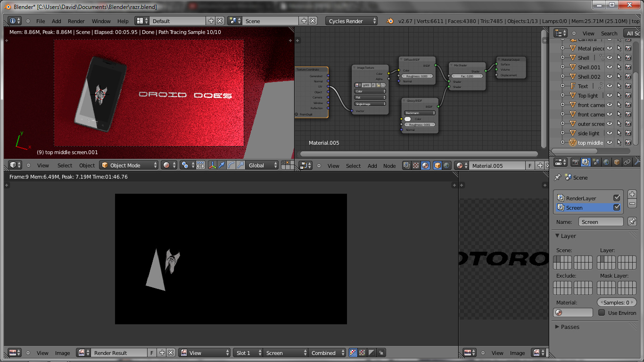Viewport: 644px width, 362px height.
Task: Open the Object Mode dropdown
Action: (x=128, y=165)
